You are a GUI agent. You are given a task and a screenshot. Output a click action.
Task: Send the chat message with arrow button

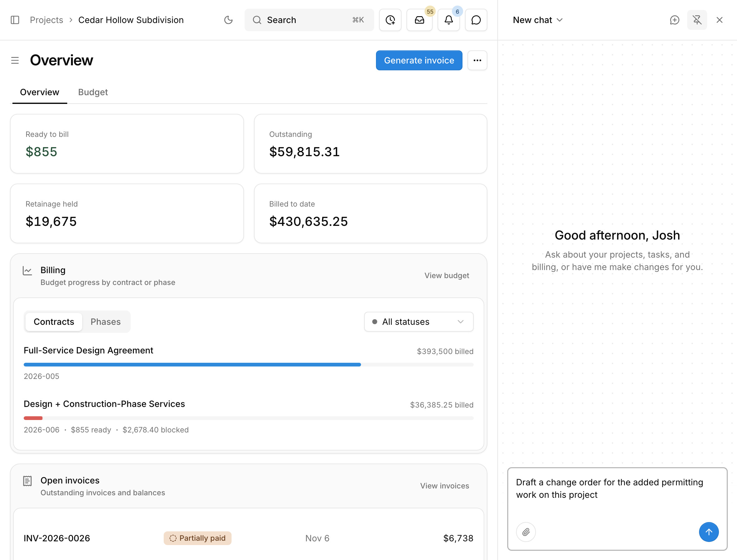click(709, 532)
